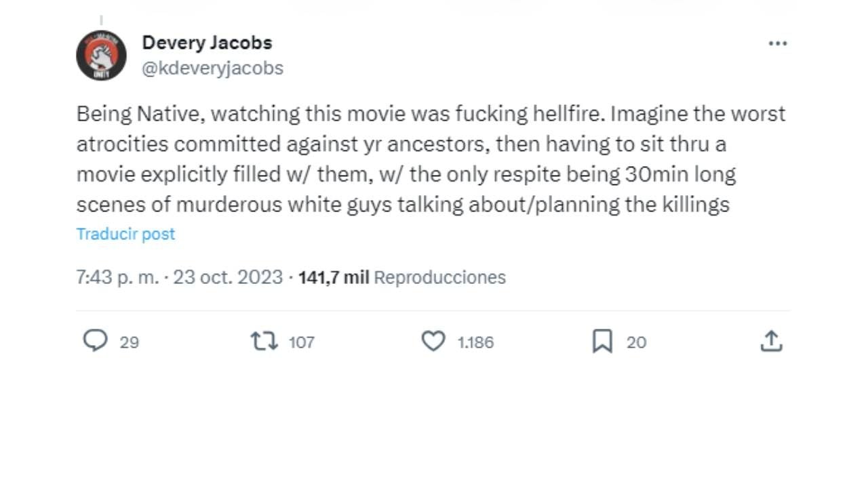868x488 pixels.
Task: Click the bookmark count 20
Action: click(x=636, y=342)
